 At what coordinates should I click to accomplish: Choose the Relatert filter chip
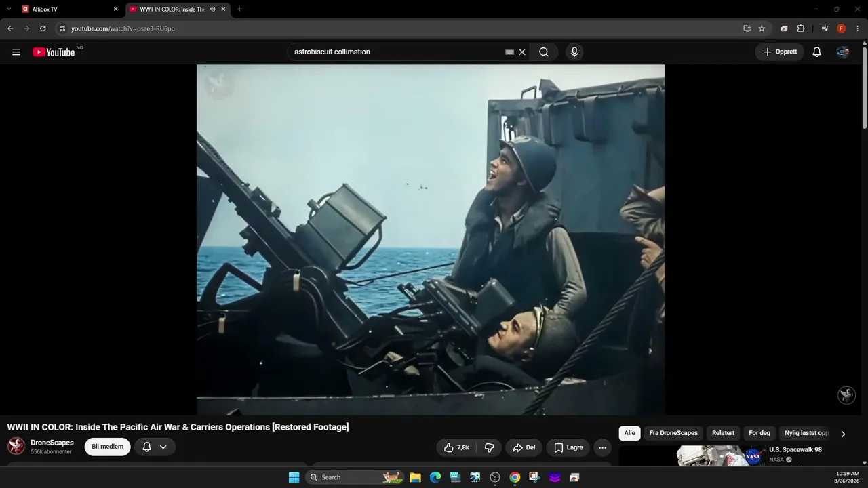[723, 433]
